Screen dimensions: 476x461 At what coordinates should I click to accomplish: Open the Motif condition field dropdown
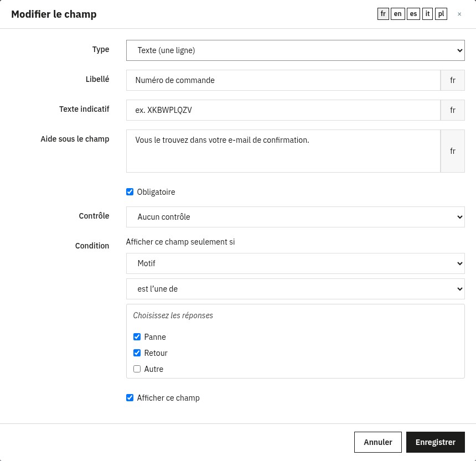tap(296, 263)
